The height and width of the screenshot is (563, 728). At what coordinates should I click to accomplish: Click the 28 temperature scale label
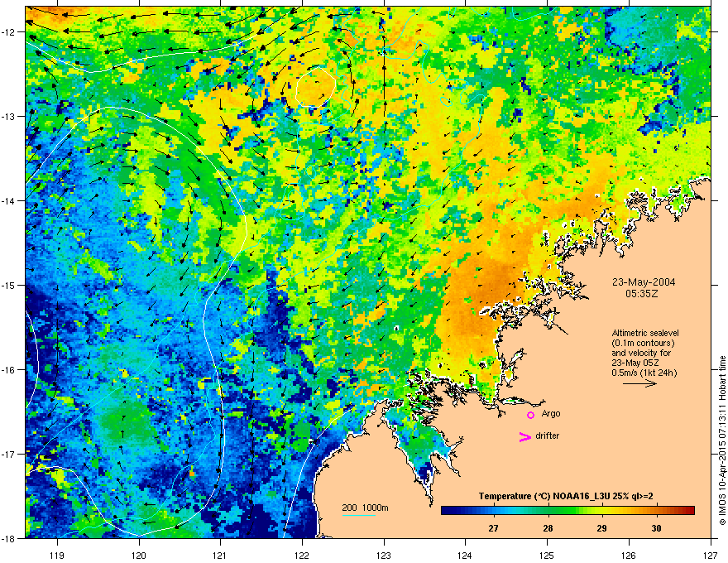pos(548,528)
